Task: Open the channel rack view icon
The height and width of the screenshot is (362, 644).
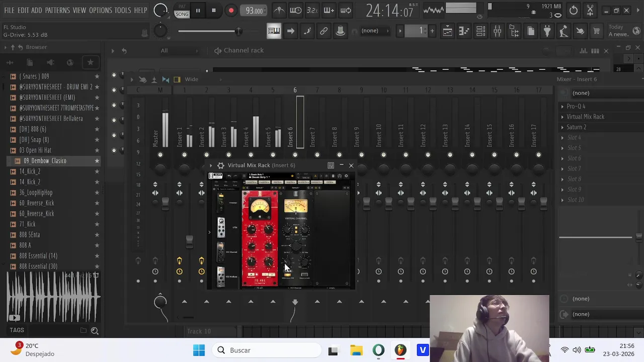Action: pyautogui.click(x=480, y=31)
